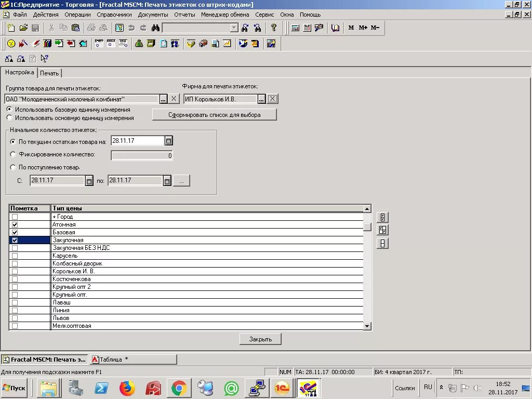Open the Calendar toolbar icon
The image size is (532, 399).
[x=307, y=28]
